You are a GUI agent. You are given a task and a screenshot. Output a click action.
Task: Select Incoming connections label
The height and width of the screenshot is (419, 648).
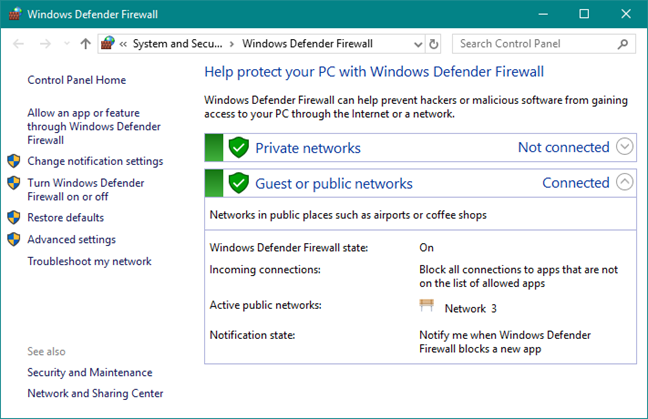pos(265,269)
